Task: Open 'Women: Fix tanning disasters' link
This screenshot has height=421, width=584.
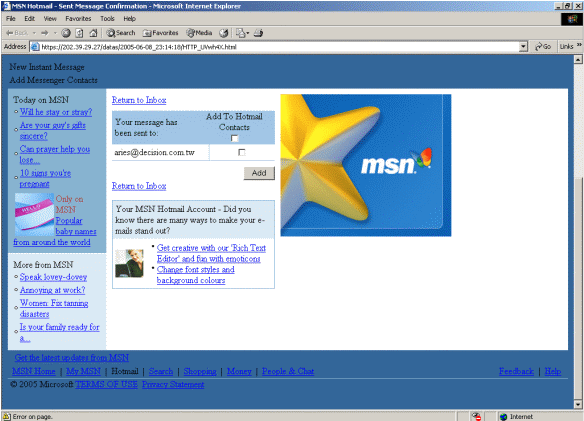Action: pos(54,308)
